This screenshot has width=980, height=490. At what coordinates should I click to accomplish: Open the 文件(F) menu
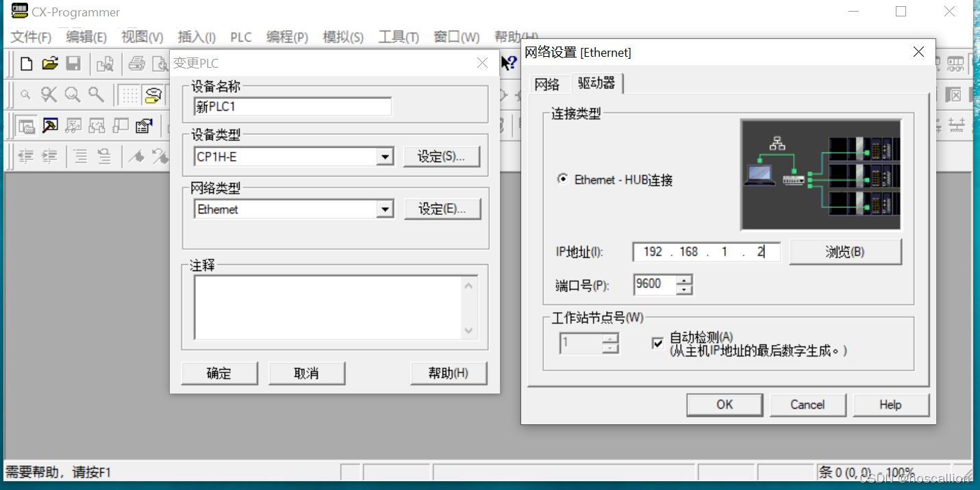click(x=32, y=37)
